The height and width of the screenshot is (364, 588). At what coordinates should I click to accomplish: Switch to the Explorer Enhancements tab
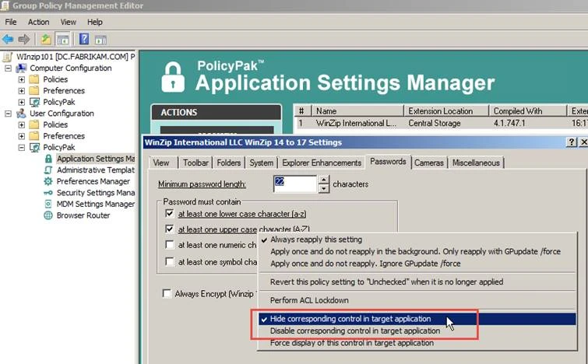click(321, 163)
